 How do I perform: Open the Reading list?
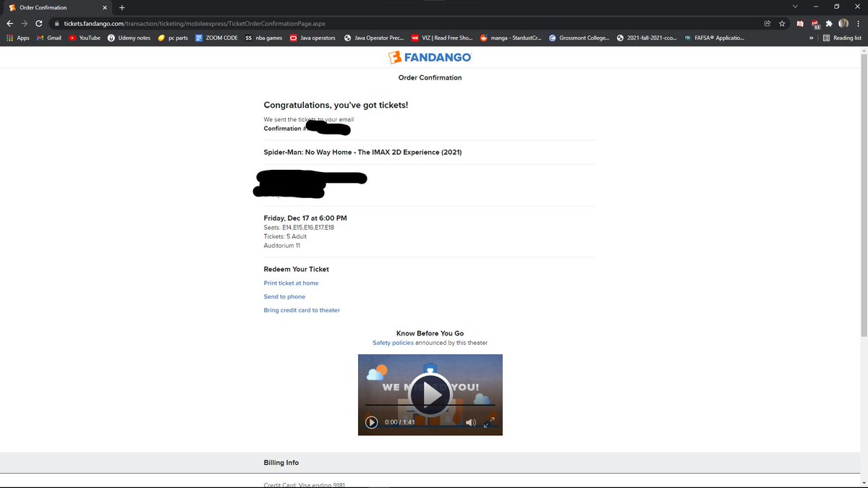[843, 38]
